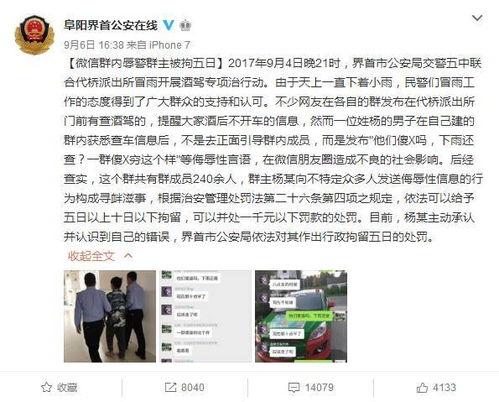The image size is (499, 402).
Task: Open the post options chevron menu
Action: pyautogui.click(x=478, y=18)
